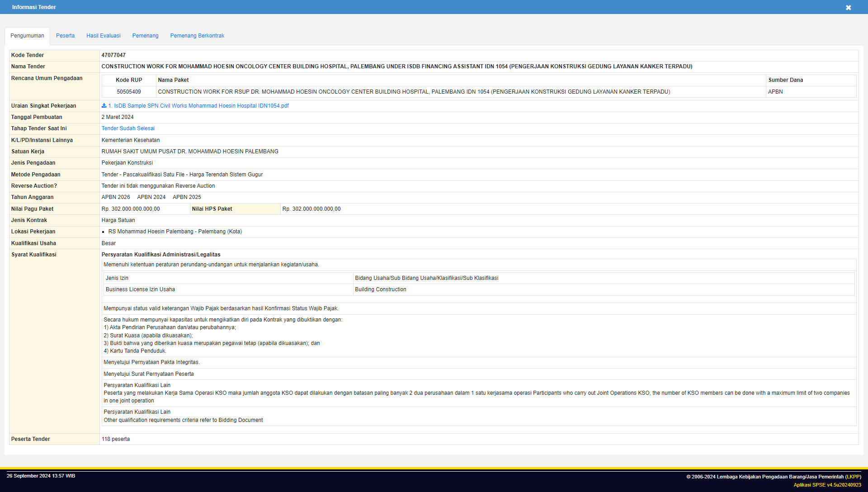Click the 118 peserta count
Viewport: 868px width, 492px height.
click(116, 439)
